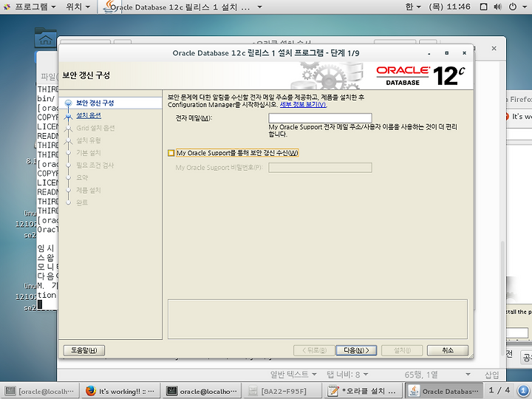Click the email address input field

pos(320,118)
